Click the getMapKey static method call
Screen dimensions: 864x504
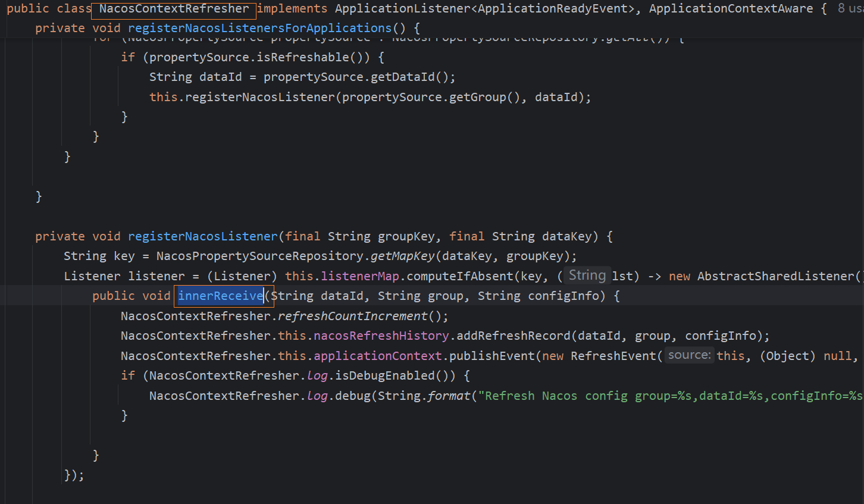tap(403, 256)
